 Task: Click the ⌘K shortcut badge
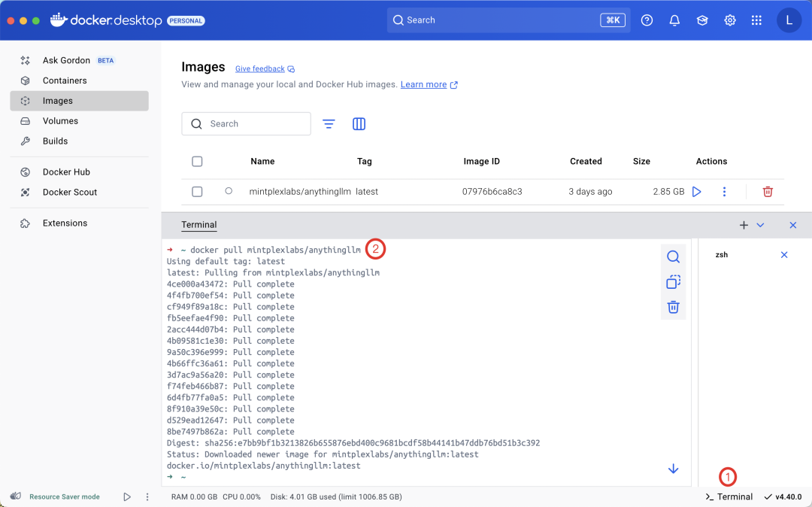(613, 20)
